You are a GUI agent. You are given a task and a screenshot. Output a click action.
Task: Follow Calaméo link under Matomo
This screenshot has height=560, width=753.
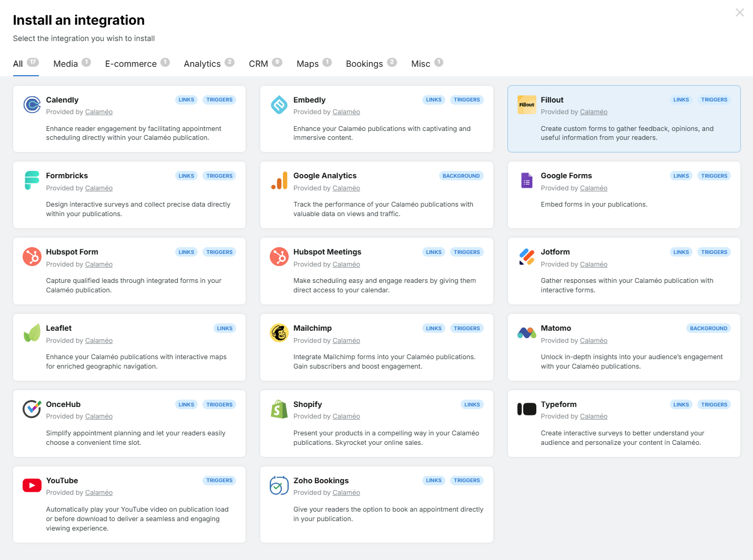pyautogui.click(x=594, y=341)
